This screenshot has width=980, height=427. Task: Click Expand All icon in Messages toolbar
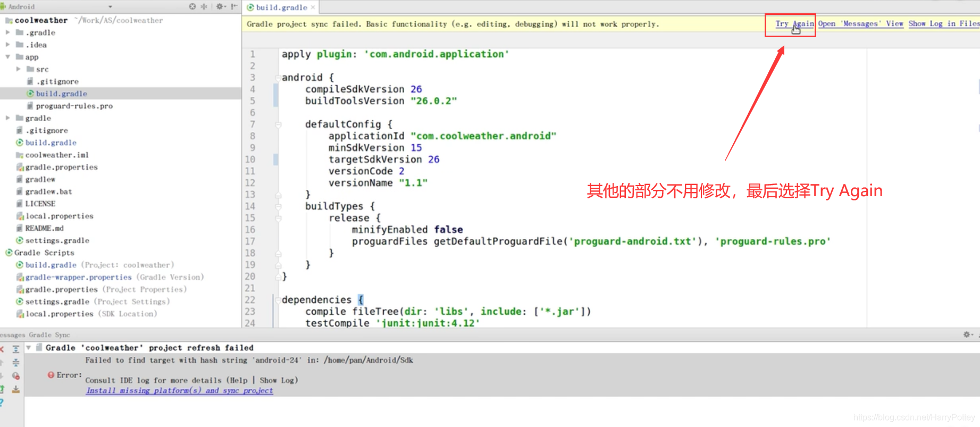pos(16,349)
